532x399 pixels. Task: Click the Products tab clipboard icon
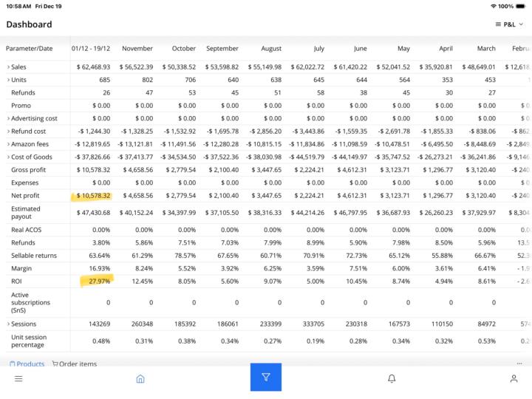click(x=12, y=364)
